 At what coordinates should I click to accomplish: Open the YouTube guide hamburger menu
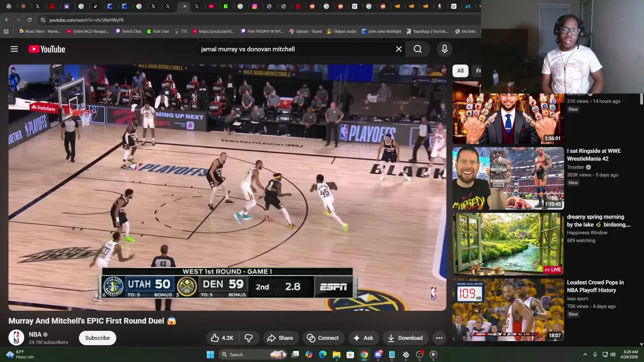pyautogui.click(x=14, y=49)
